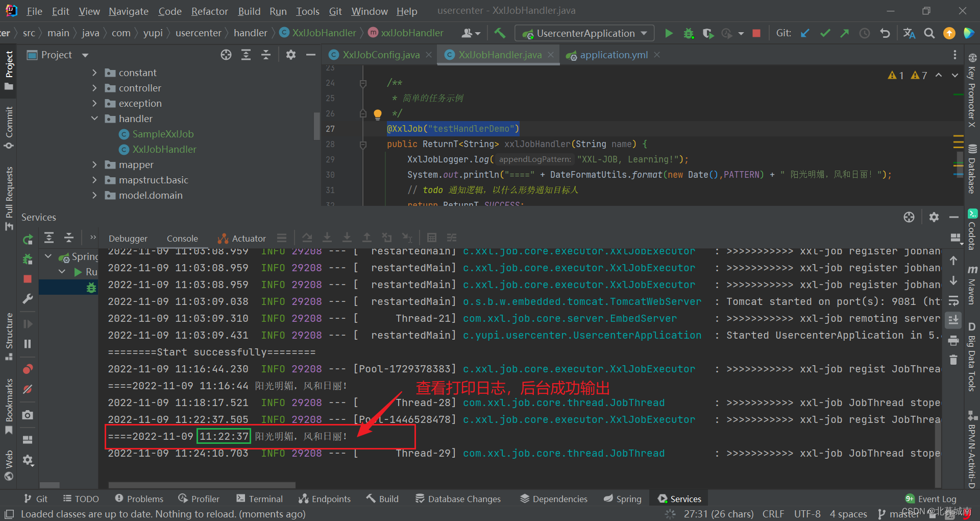This screenshot has height=521, width=980.
Task: Open Actuator tab in Services
Action: [x=242, y=239]
